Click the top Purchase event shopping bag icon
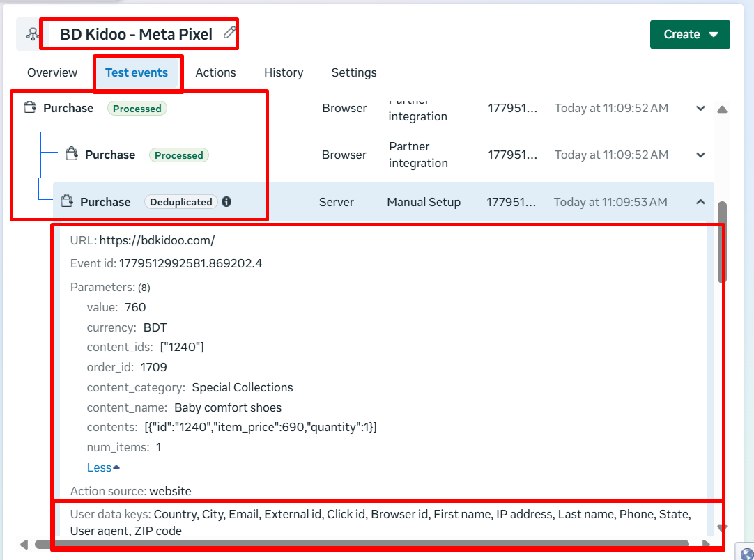 pos(30,107)
